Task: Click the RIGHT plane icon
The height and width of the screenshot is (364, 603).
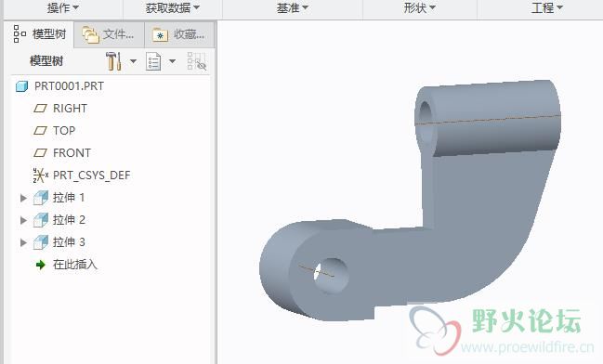Action: click(x=40, y=109)
